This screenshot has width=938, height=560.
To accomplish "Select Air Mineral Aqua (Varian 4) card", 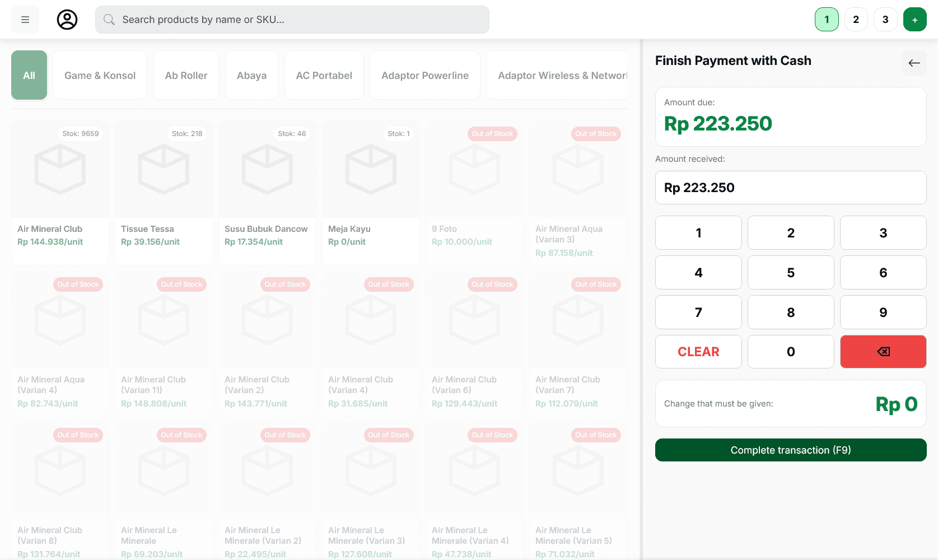I will pos(60,343).
